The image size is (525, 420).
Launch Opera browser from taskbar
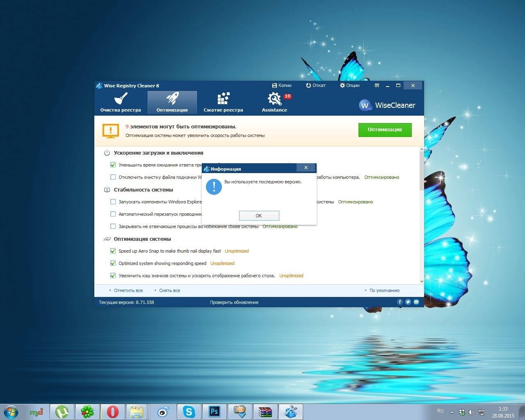[x=113, y=412]
